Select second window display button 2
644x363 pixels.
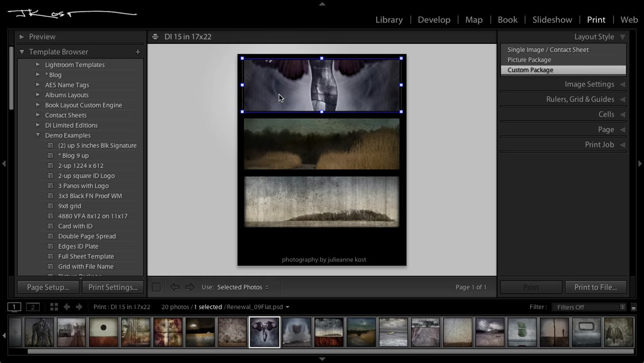[x=33, y=307]
